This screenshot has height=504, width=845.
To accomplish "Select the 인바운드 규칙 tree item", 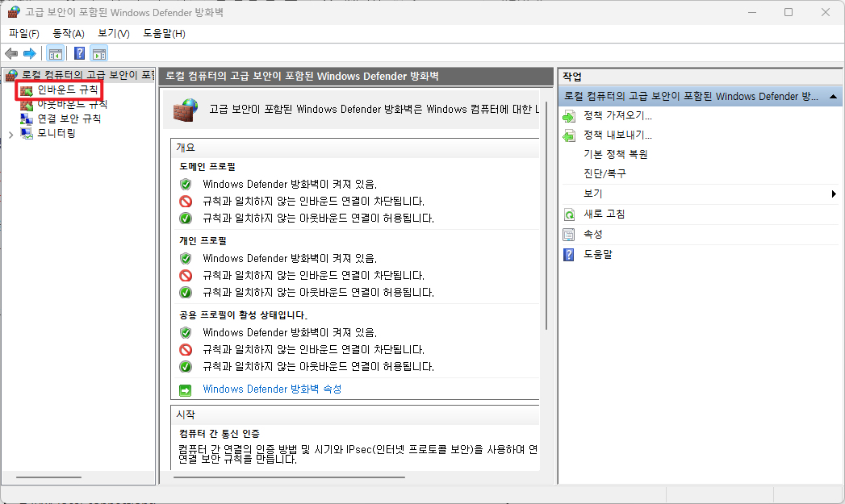I will click(x=68, y=90).
